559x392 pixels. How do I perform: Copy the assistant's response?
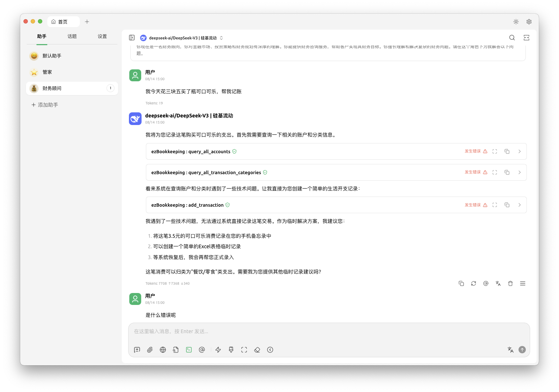point(461,283)
